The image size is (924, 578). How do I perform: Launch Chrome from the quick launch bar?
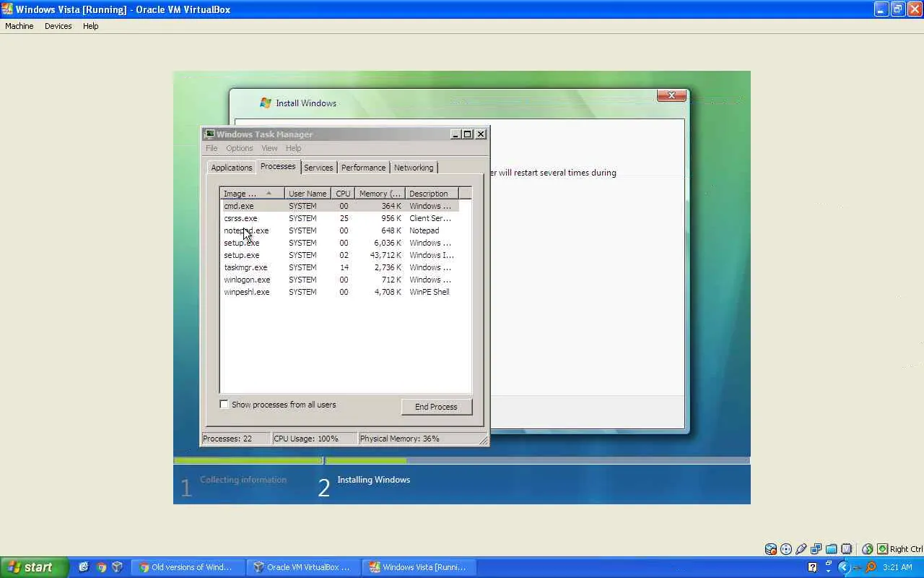point(101,567)
